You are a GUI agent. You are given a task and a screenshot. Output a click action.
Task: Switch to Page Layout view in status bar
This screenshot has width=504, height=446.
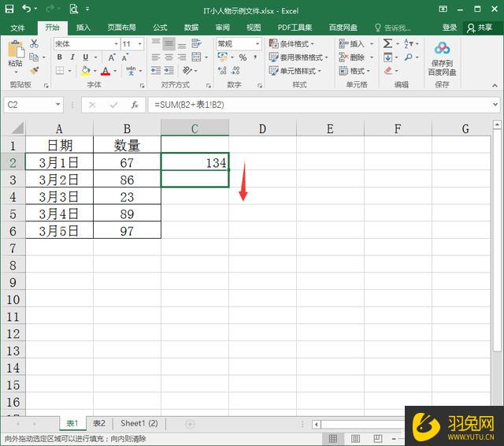pyautogui.click(x=355, y=439)
